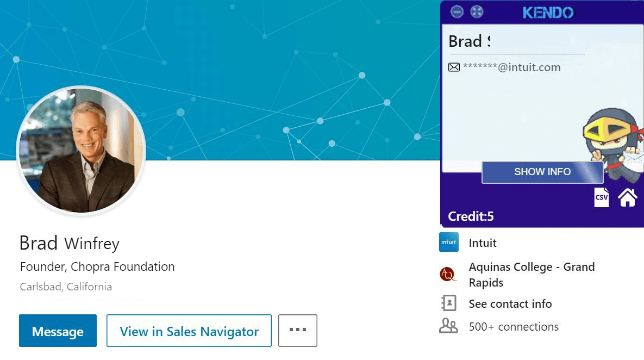
Task: Minimize the Kendo widget with minus icon
Action: tap(457, 11)
